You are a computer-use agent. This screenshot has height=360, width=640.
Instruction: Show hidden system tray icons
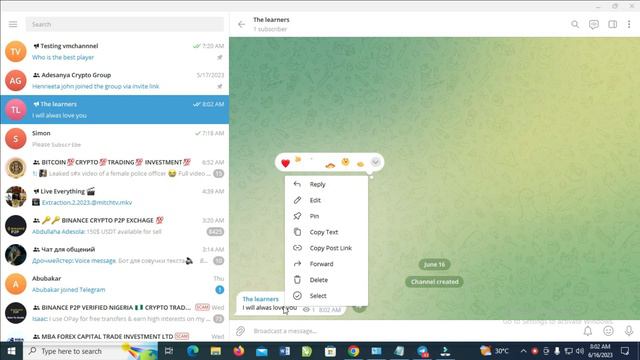(523, 351)
